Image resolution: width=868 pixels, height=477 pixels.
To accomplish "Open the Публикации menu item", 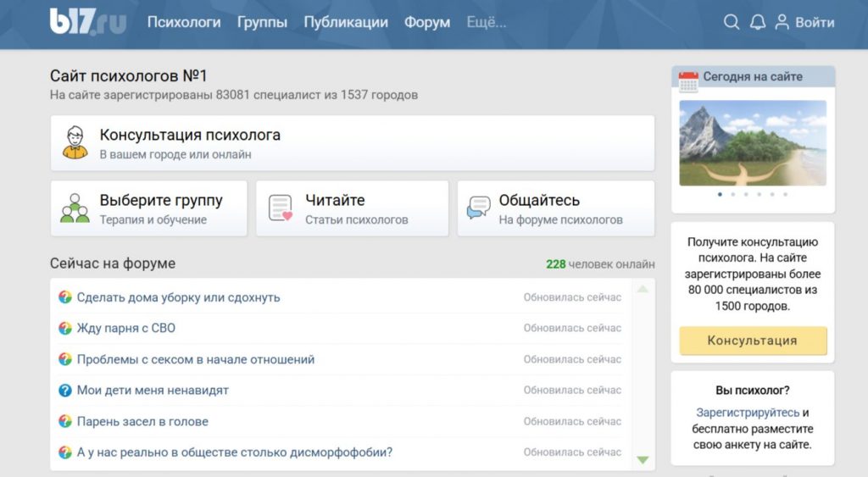I will [346, 22].
